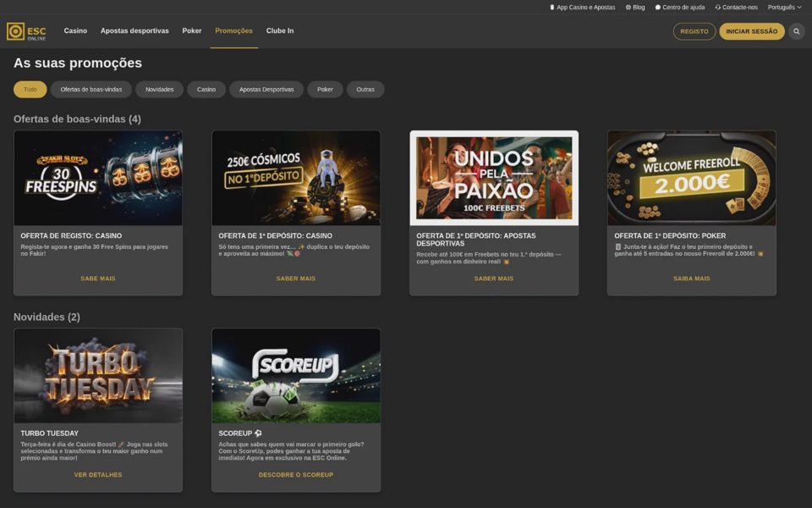
Task: Open Unidos pela Paixão banner image
Action: 494,178
